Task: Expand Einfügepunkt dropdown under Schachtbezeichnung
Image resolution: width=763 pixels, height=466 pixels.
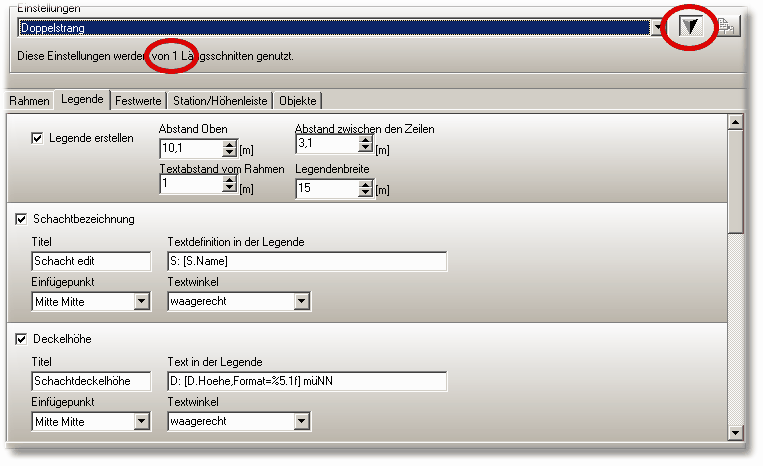Action: pos(141,301)
